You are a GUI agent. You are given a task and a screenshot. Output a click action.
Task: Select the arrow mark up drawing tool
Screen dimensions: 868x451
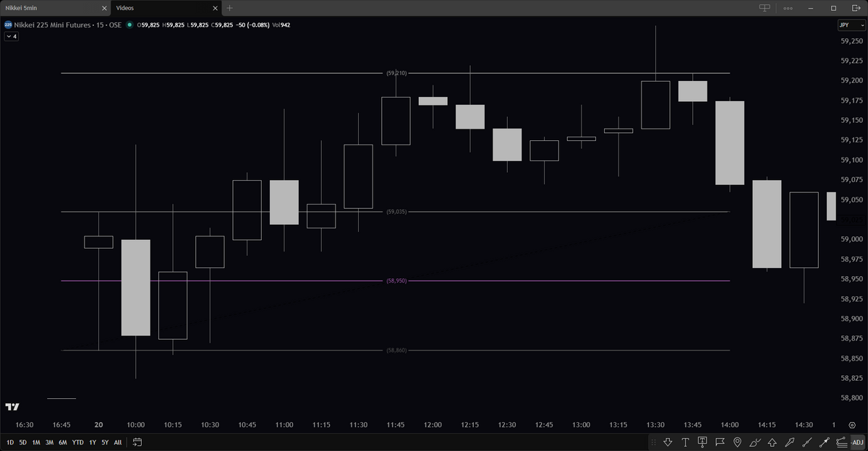pos(773,442)
